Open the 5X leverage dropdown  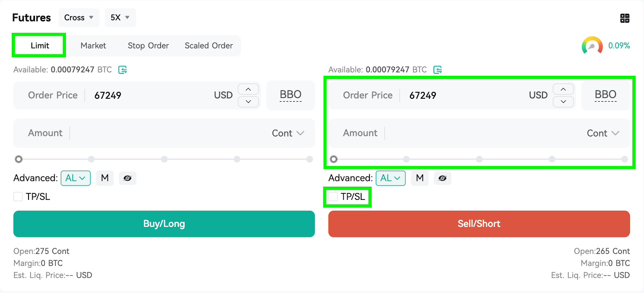coord(120,18)
